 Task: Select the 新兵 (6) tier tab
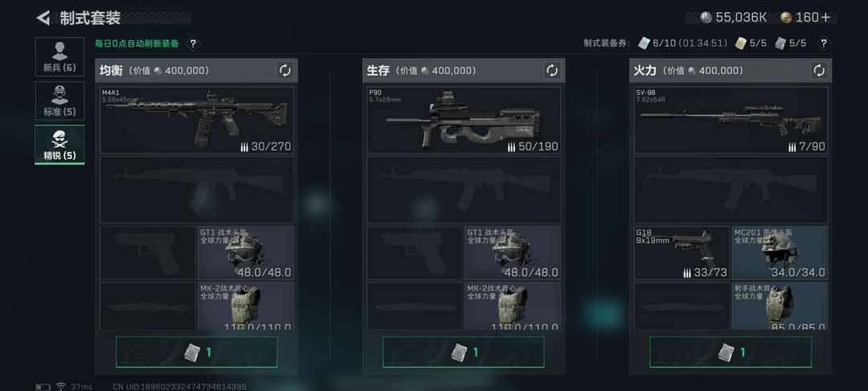pyautogui.click(x=59, y=56)
